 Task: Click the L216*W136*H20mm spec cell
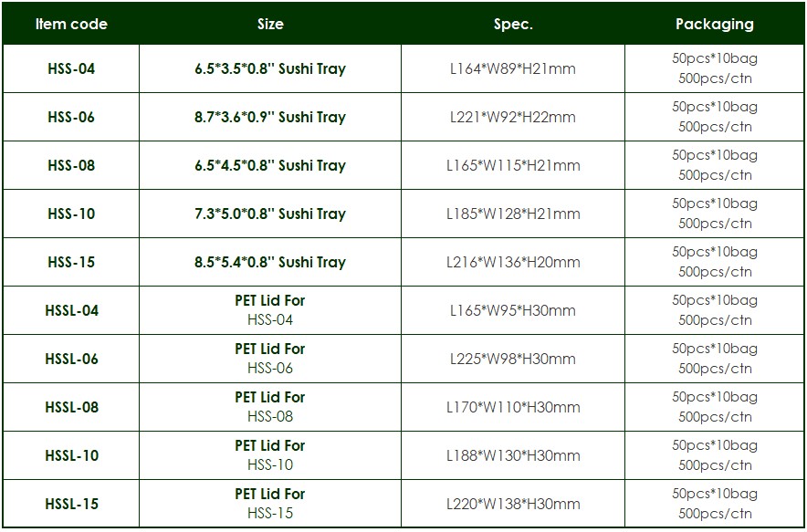coord(513,262)
